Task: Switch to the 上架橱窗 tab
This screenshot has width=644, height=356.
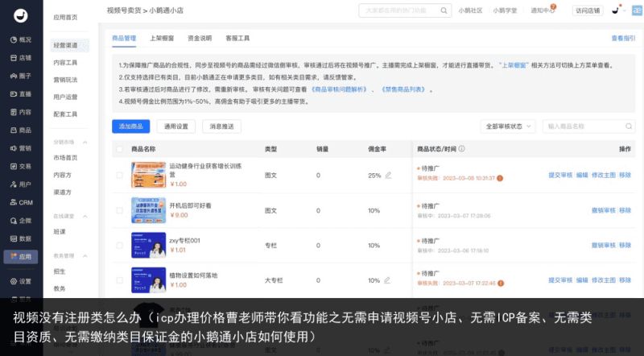Action: tap(162, 38)
